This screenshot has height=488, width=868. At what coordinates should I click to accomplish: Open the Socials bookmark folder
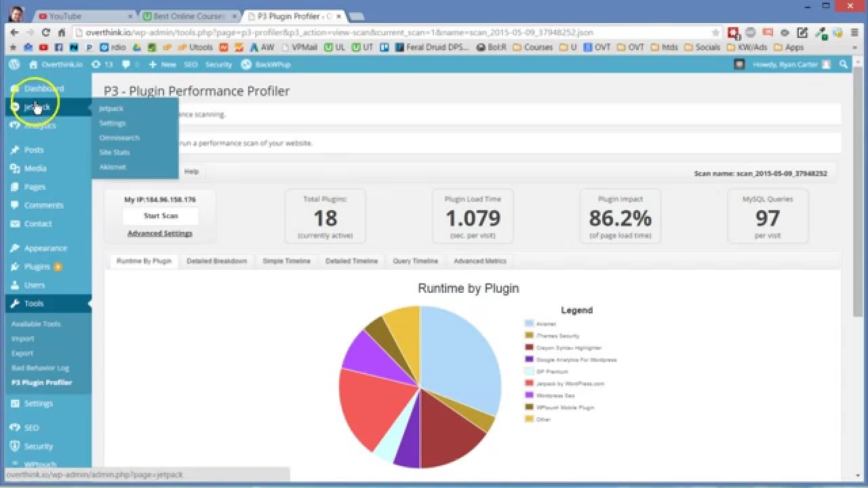[703, 47]
